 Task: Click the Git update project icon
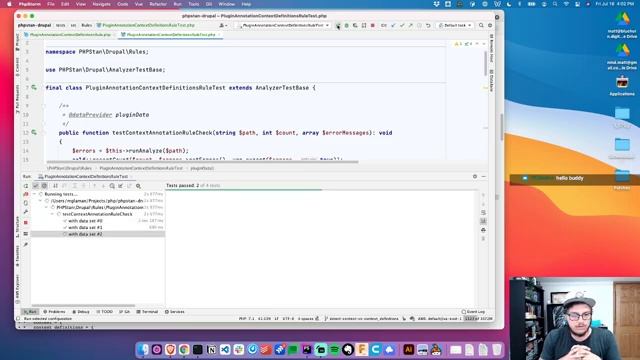(x=393, y=25)
